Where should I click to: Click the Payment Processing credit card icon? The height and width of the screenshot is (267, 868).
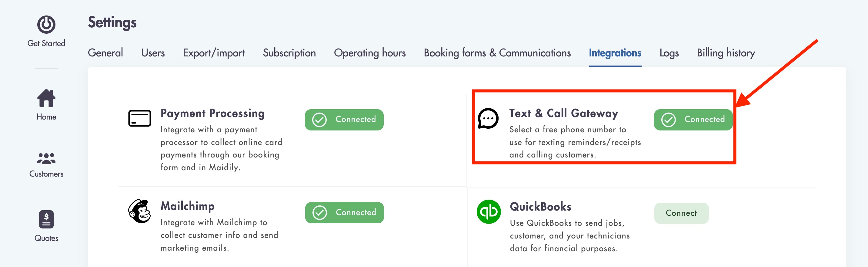pos(139,119)
